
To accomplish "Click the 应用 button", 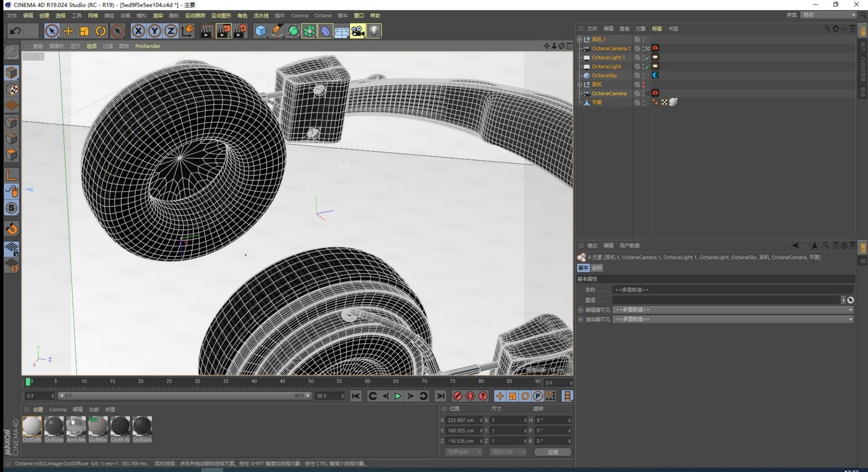I will 552,452.
